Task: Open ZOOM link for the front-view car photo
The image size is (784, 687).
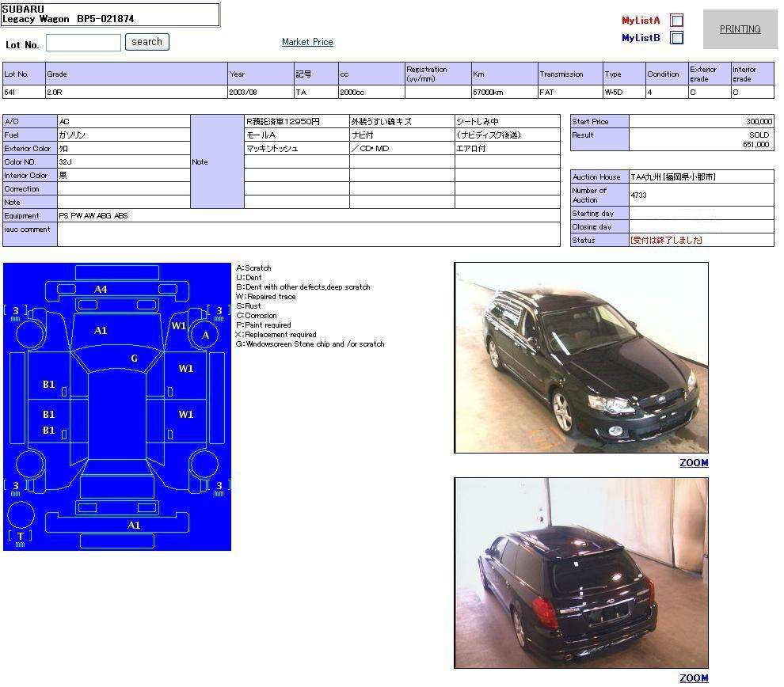Action: click(x=694, y=463)
